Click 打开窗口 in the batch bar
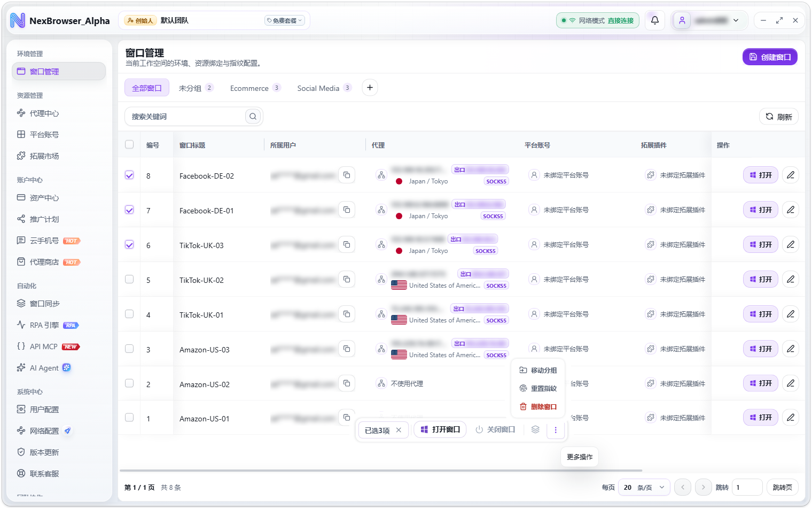 [440, 429]
